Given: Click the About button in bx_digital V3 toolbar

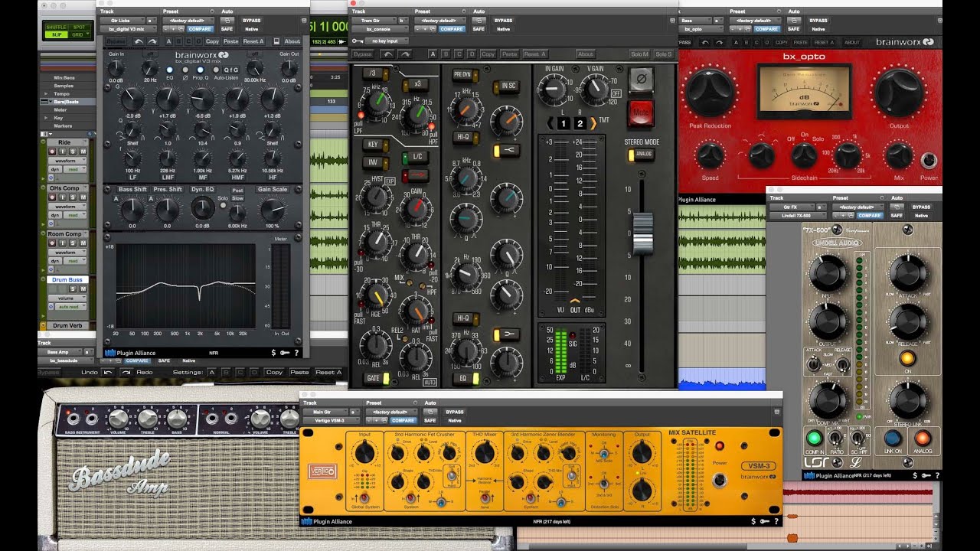Looking at the screenshot, I should click(292, 41).
